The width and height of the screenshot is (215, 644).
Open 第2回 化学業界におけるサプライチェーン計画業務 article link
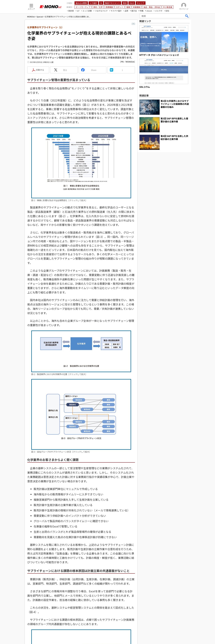[175, 104]
